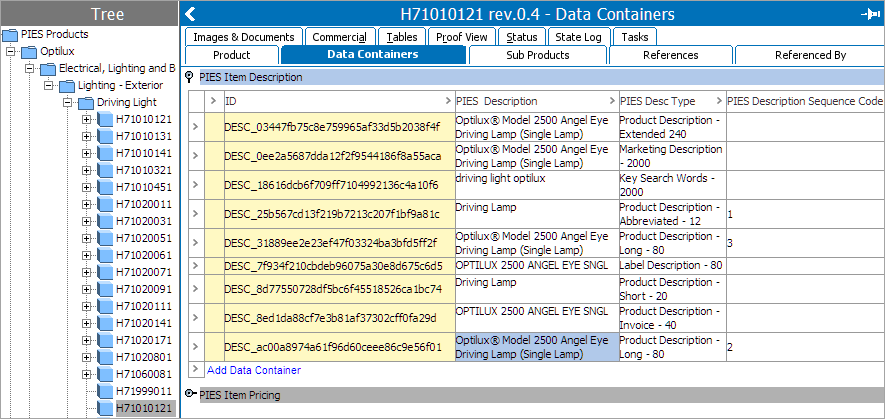Click the H71999011 product cube icon
Viewport: 885px width, 419px height.
(x=105, y=391)
